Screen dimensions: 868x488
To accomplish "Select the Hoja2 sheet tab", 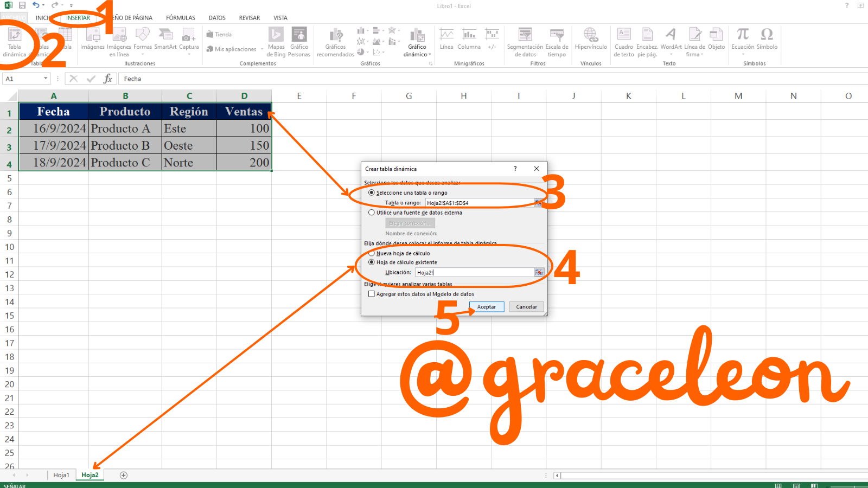I will tap(90, 475).
